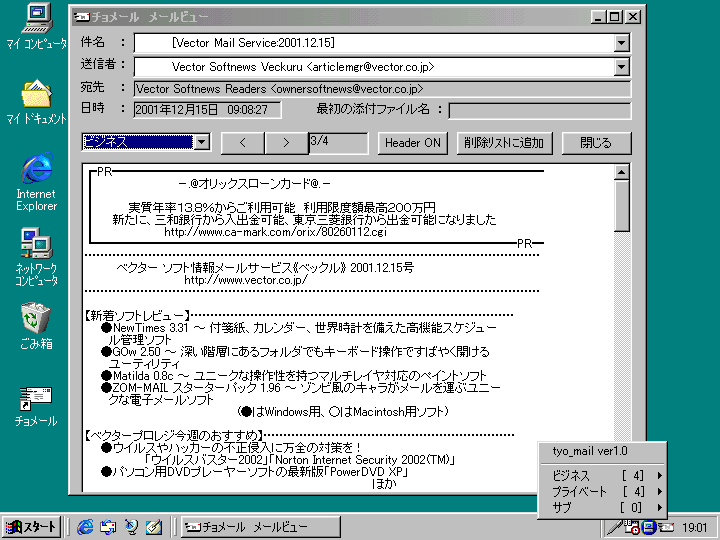Viewport: 720px width, 540px height.
Task: Click the message body scrollbar thumb
Action: [621, 206]
